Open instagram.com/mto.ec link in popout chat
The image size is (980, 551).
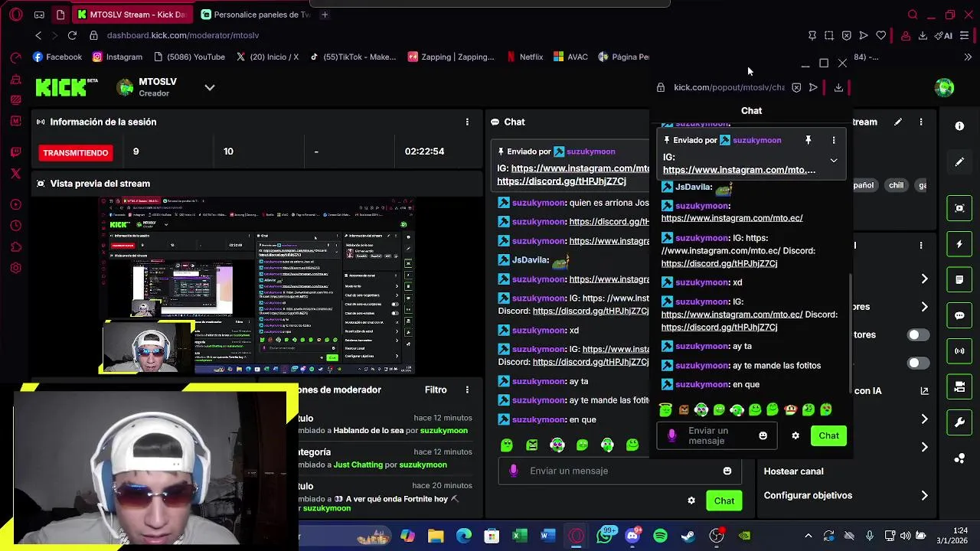point(732,218)
